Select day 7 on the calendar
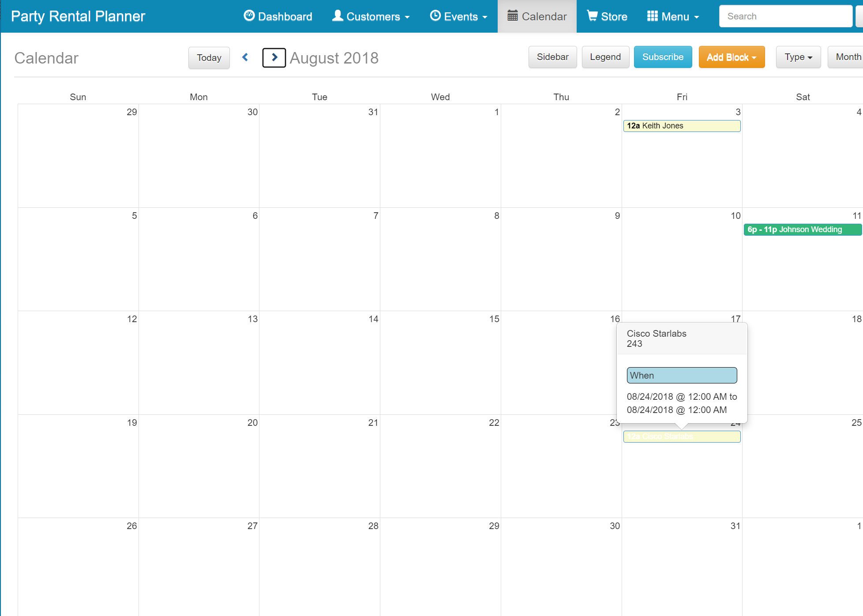Image resolution: width=863 pixels, height=616 pixels. coord(376,216)
